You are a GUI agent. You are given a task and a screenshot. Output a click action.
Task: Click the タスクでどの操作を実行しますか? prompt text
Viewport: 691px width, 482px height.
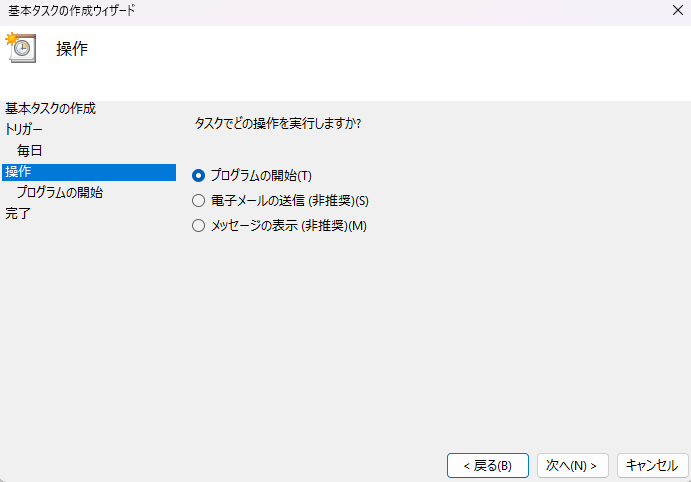278,123
